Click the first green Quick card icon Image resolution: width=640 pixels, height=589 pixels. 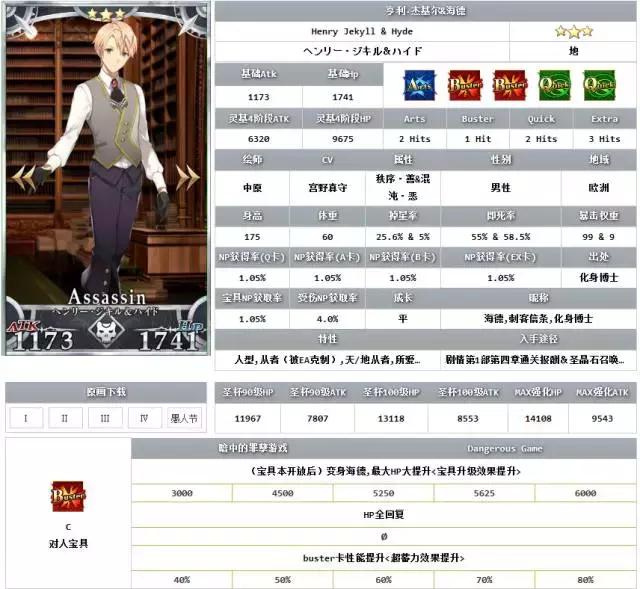pyautogui.click(x=554, y=85)
